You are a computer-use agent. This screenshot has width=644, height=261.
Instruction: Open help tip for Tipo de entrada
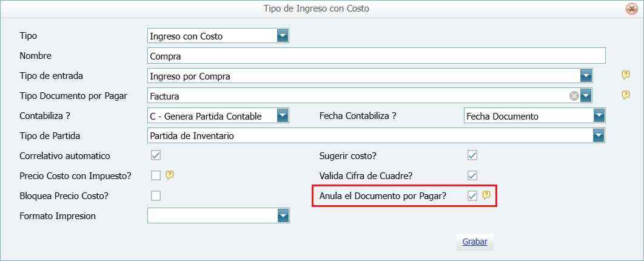[x=625, y=75]
